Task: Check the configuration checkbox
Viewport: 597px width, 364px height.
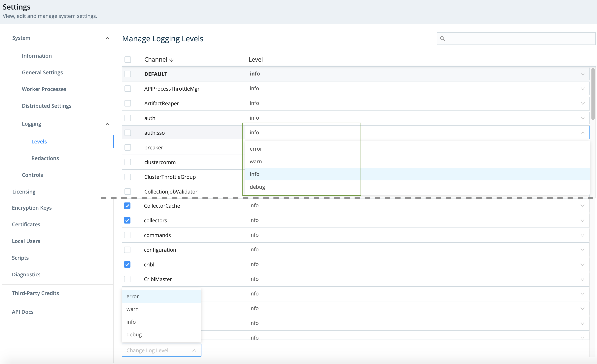Action: coord(127,250)
